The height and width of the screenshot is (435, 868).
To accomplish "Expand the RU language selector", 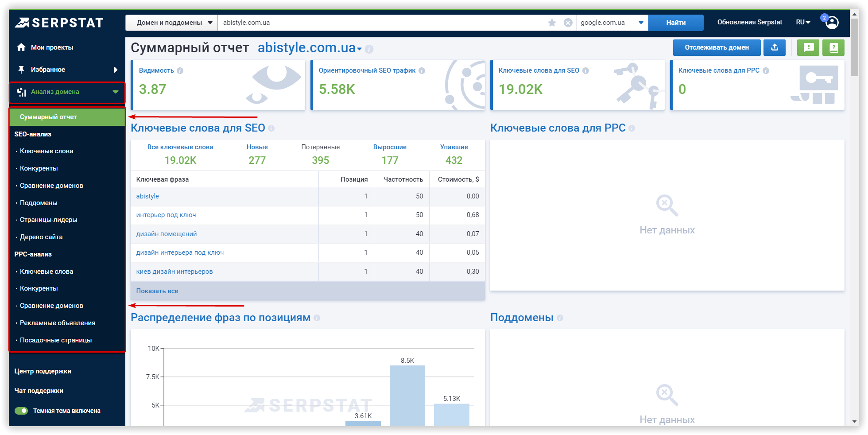I will click(x=802, y=22).
